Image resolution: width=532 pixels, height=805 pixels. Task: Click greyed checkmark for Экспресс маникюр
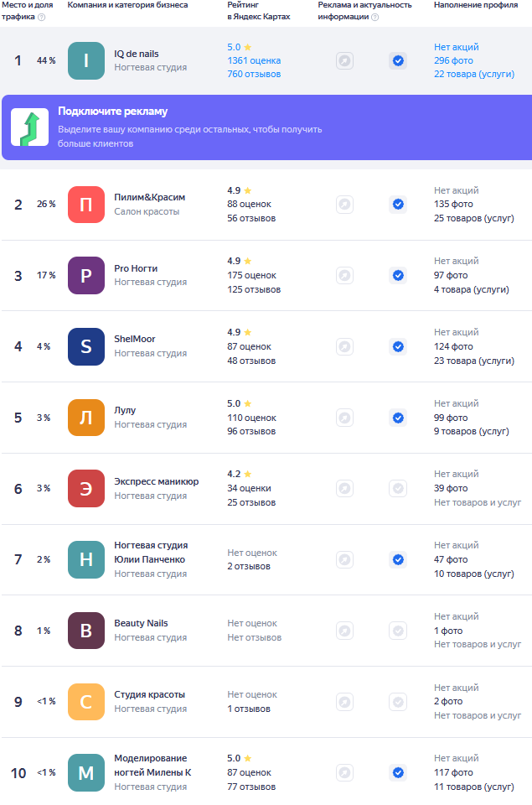398,488
